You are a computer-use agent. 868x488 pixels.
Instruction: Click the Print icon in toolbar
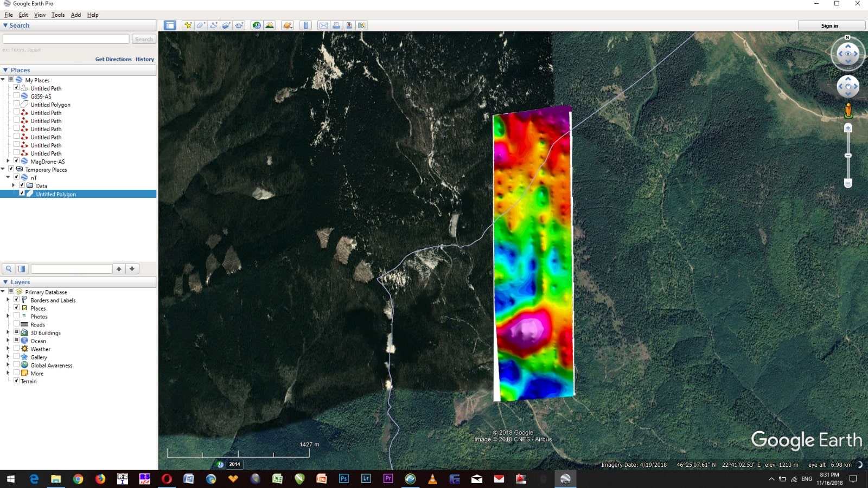336,25
